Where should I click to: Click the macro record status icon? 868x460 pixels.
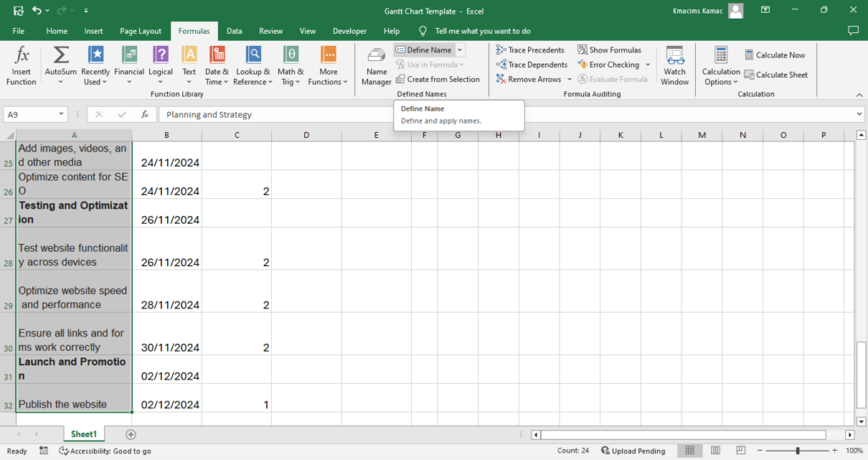pos(44,451)
